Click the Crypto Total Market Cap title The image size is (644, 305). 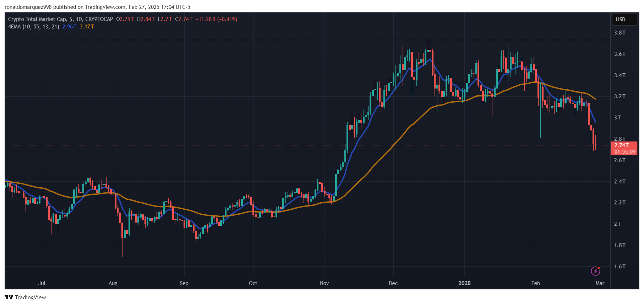37,19
